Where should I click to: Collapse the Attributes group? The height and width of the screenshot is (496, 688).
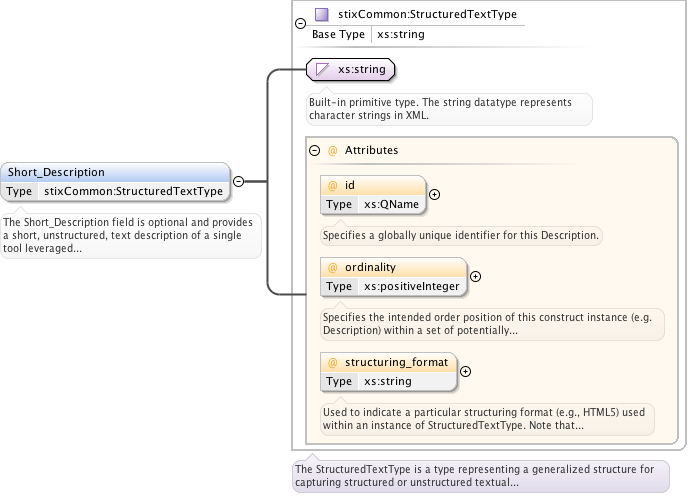(315, 150)
